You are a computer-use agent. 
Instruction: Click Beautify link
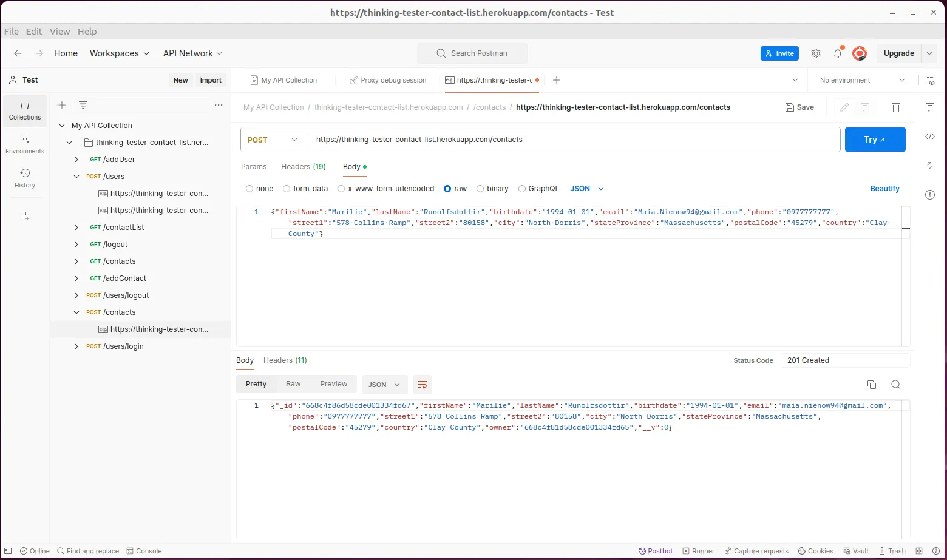pyautogui.click(x=885, y=189)
